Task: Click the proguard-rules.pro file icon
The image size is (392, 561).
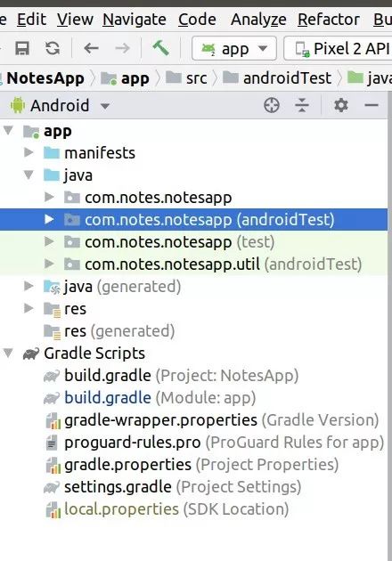Action: 52,443
